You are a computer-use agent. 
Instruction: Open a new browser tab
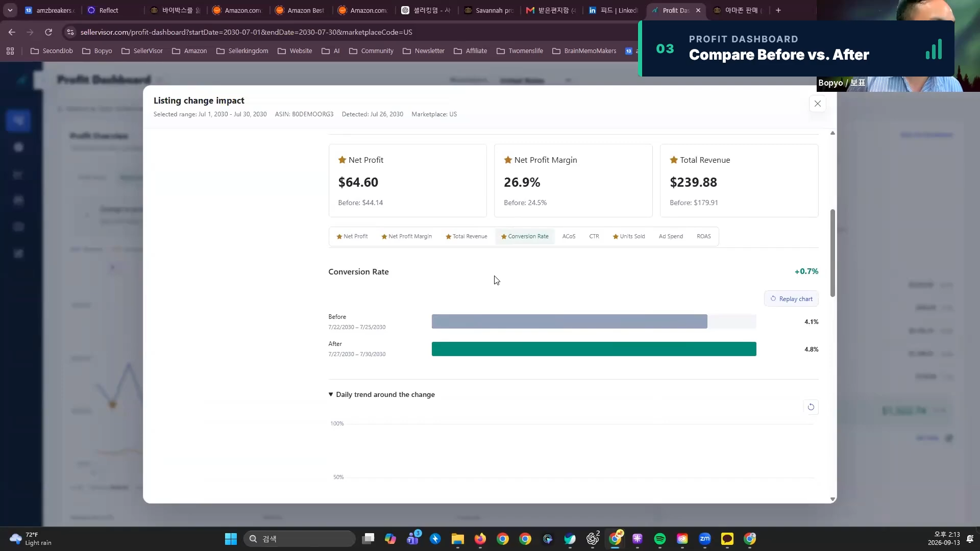click(778, 10)
